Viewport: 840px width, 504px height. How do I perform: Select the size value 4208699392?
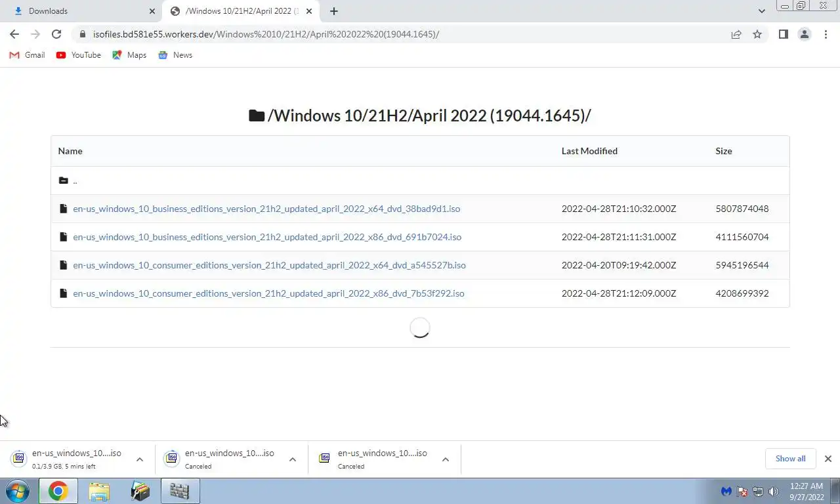click(x=742, y=293)
